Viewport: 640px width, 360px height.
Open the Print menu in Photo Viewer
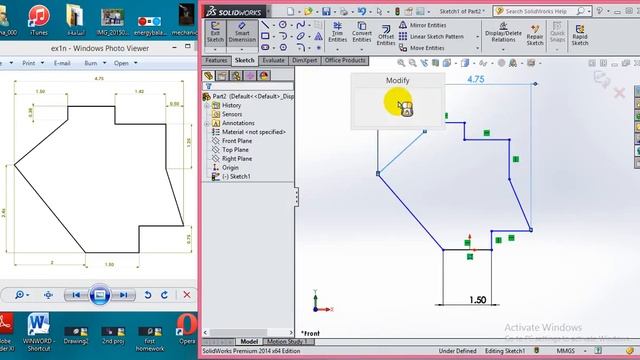[x=33, y=63]
